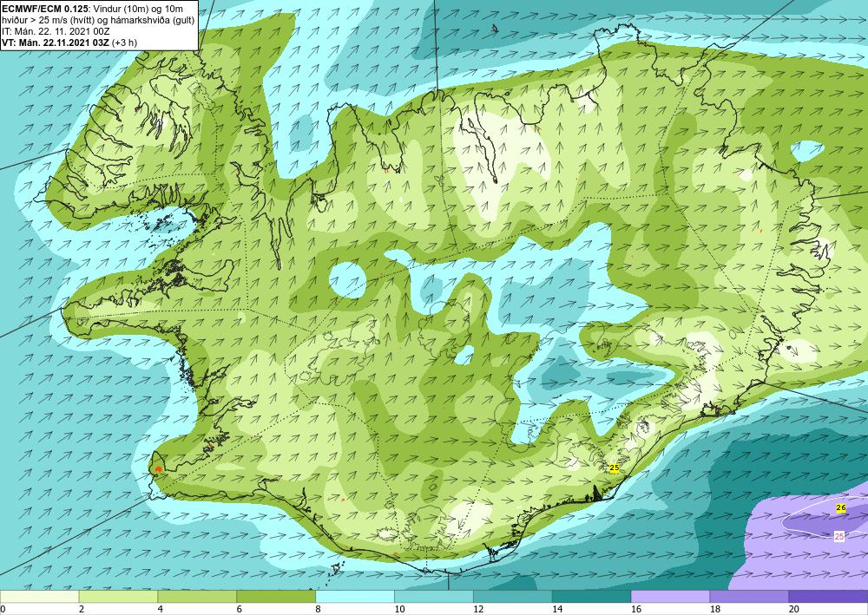Click the 12–14 m/s teal legend swatch

coord(513,597)
